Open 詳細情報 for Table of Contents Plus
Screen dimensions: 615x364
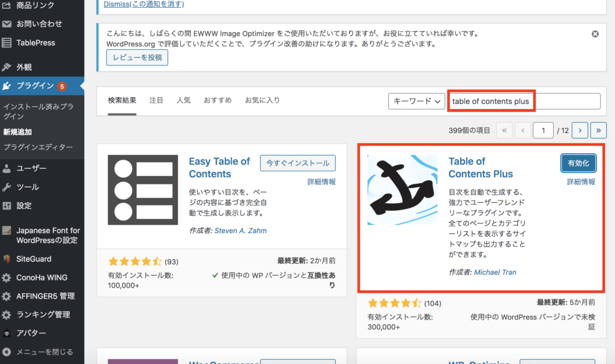click(x=581, y=181)
